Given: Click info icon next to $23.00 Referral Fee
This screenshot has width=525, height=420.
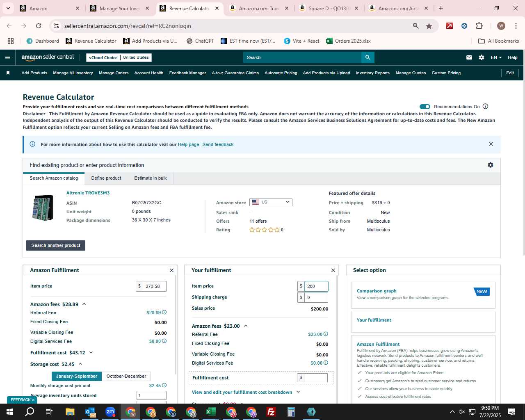Looking at the screenshot, I should 326,334.
